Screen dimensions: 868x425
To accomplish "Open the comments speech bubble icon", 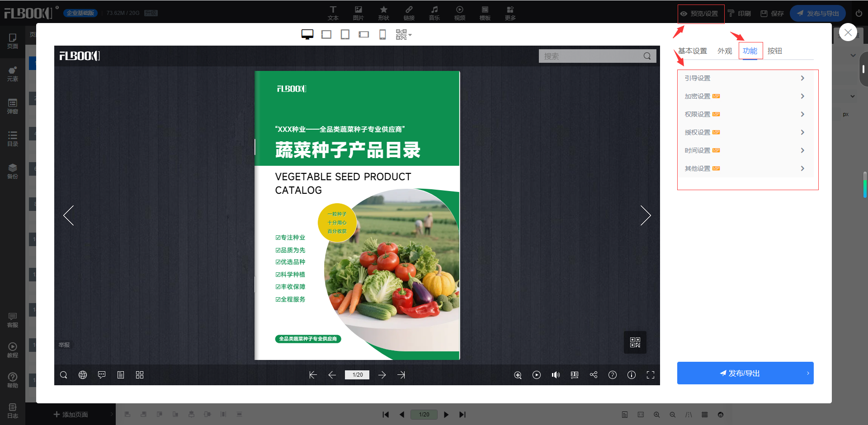I will pos(102,375).
